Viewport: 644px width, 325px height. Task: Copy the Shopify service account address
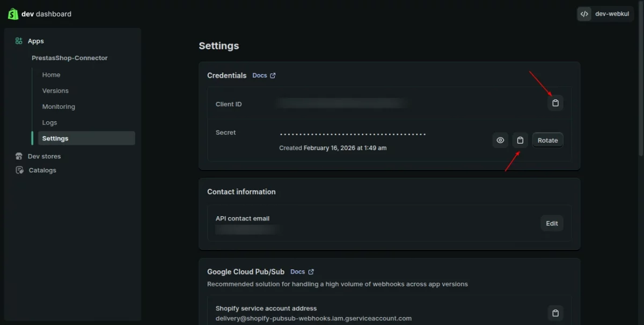point(555,313)
